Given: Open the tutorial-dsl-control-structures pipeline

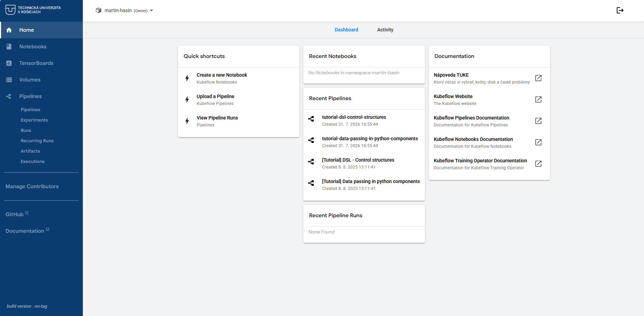Looking at the screenshot, I should tap(364, 121).
